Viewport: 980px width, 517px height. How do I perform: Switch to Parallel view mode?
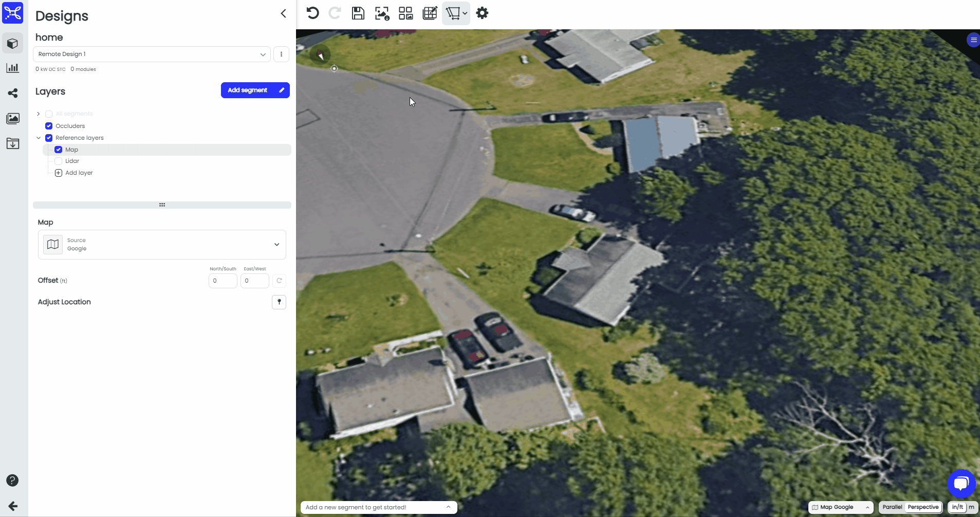(892, 507)
